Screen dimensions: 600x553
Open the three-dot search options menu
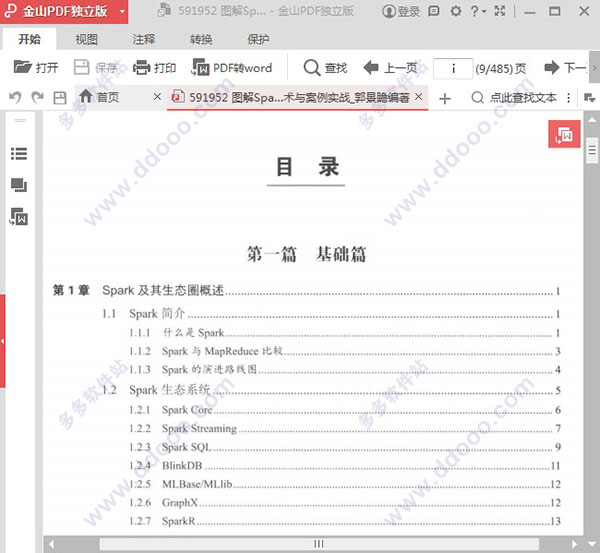point(569,98)
